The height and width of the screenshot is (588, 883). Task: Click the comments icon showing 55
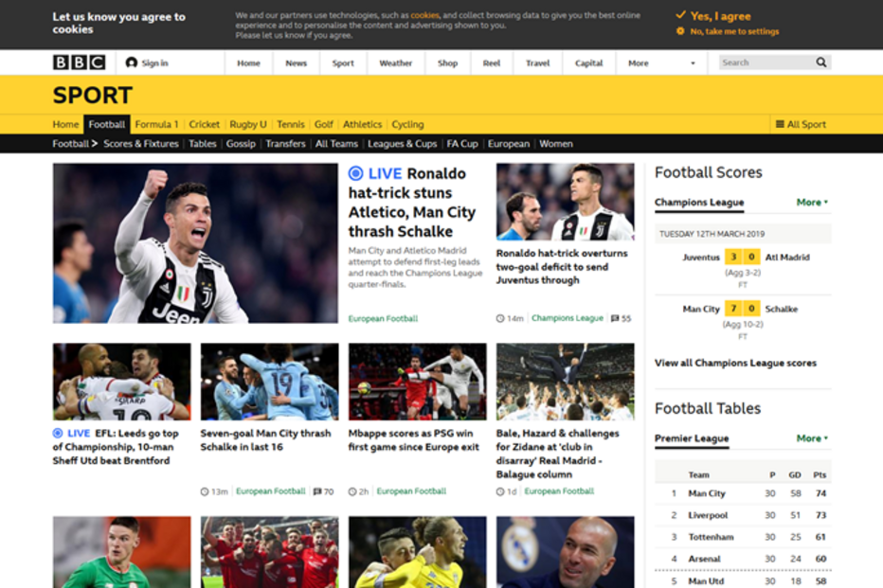point(615,319)
